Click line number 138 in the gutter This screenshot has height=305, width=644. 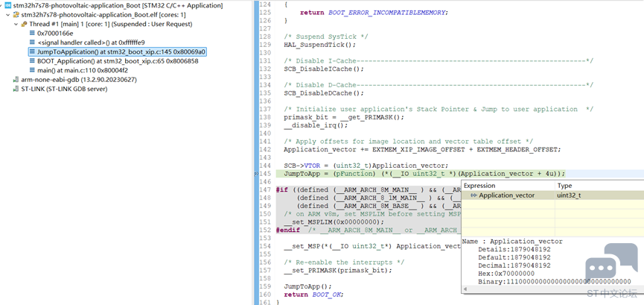point(266,117)
